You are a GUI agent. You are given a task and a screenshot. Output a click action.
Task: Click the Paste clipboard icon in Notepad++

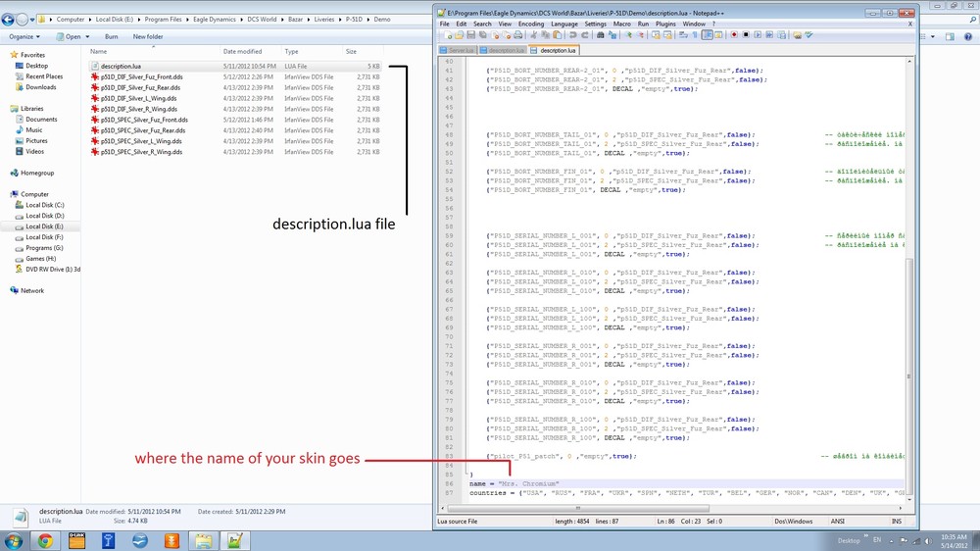[x=557, y=35]
